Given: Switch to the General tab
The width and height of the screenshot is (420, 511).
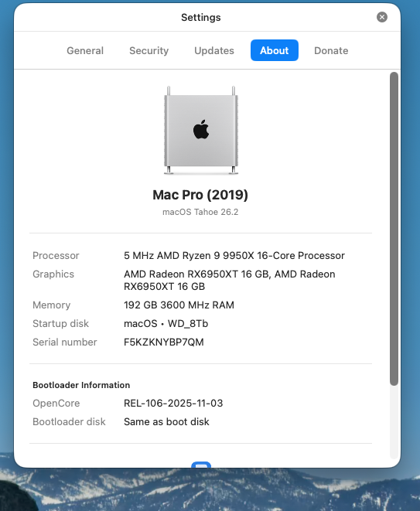Looking at the screenshot, I should point(85,50).
